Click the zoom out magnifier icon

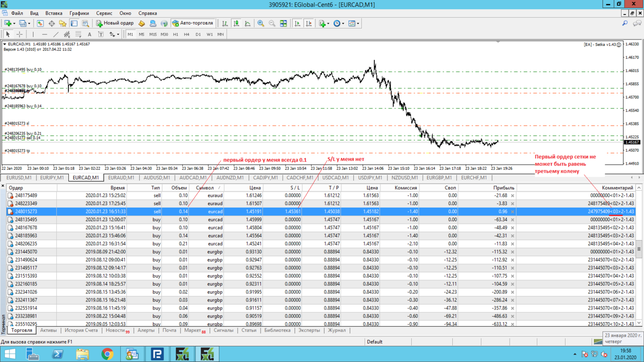tap(272, 23)
